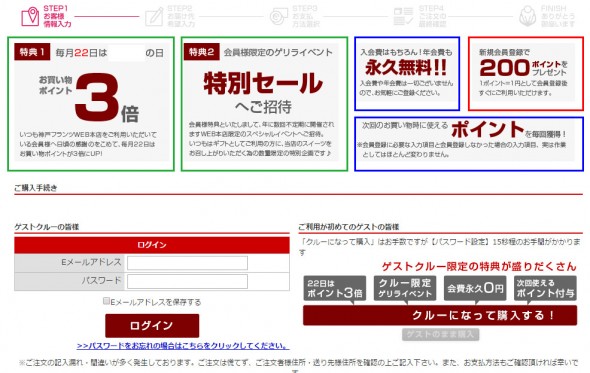Click the STEP4 ご注文の最終確認 label
The width and height of the screenshot is (590, 373).
click(x=432, y=16)
